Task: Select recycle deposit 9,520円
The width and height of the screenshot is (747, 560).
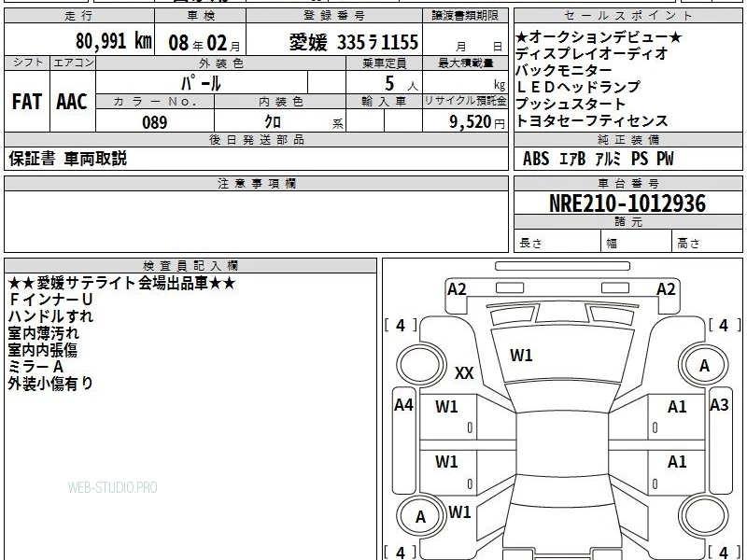Action: click(x=477, y=122)
